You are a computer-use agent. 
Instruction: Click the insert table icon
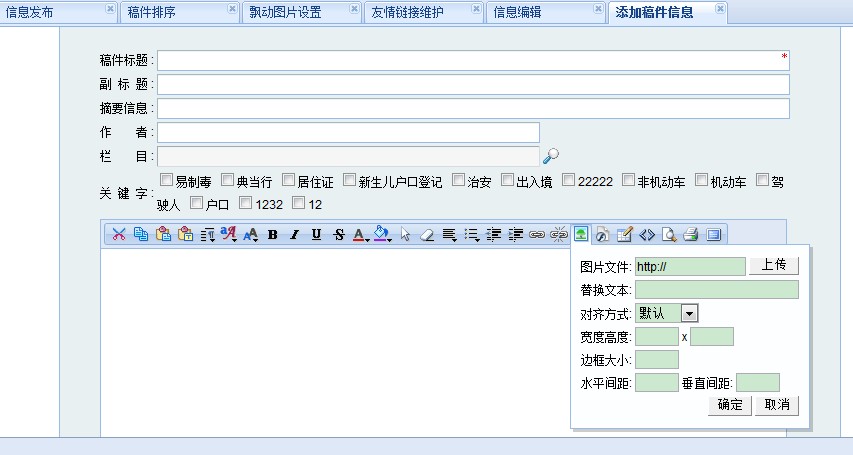625,235
